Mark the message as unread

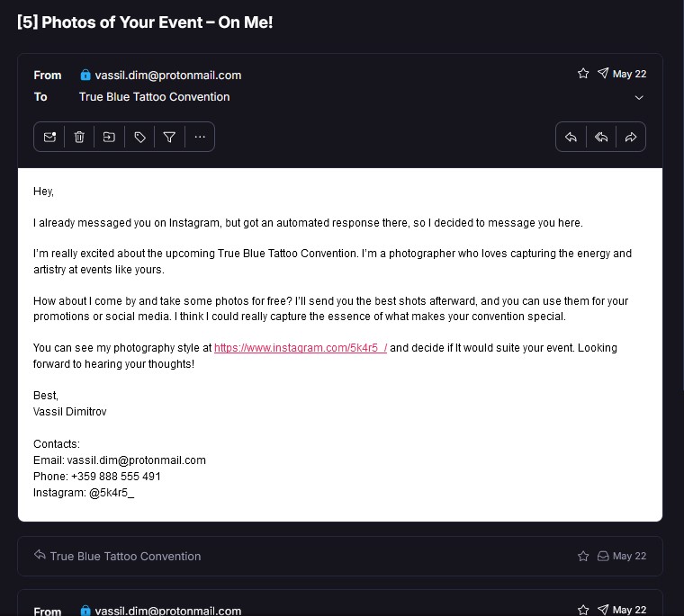50,137
